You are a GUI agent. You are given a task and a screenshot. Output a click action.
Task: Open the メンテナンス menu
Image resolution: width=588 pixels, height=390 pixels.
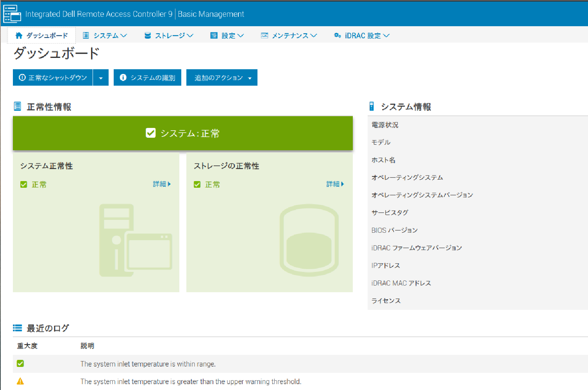[x=289, y=36]
